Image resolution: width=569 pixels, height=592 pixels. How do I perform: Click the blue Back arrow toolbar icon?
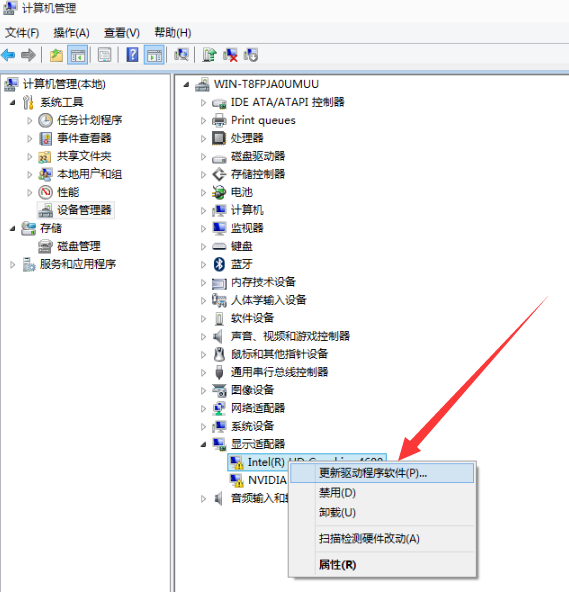point(8,55)
